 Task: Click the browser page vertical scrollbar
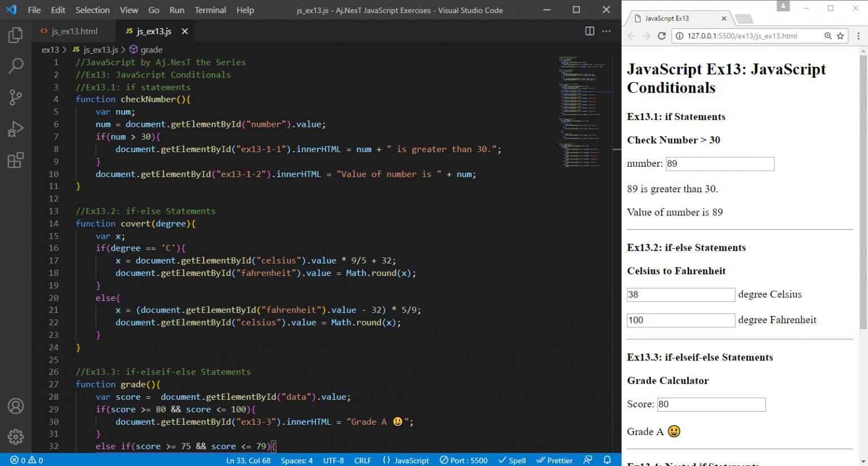coord(863,192)
